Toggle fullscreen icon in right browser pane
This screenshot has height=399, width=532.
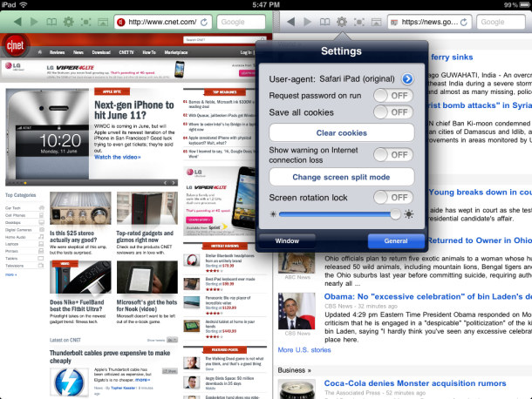(x=359, y=22)
